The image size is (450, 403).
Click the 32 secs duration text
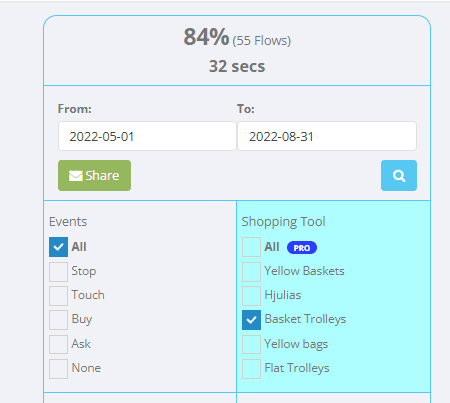point(237,66)
